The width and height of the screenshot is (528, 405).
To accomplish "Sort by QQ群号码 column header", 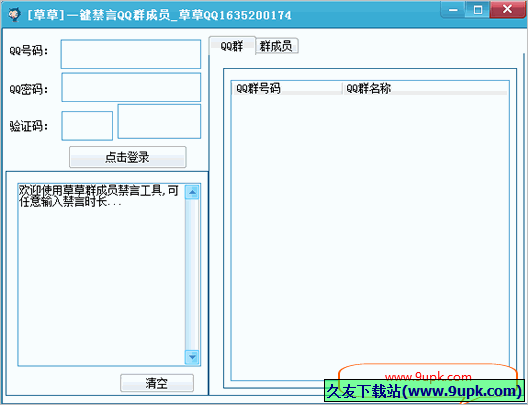I will 287,89.
